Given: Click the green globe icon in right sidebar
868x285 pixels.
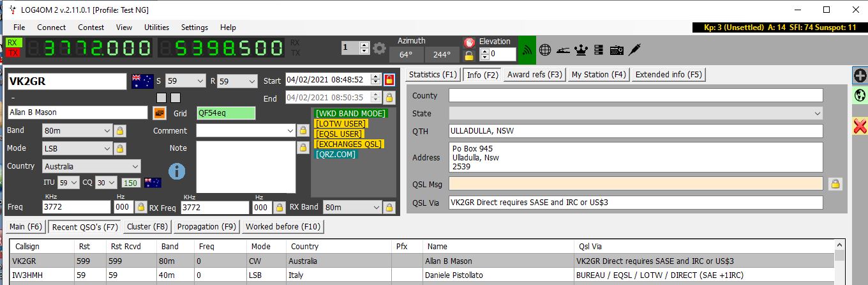Looking at the screenshot, I should pyautogui.click(x=860, y=95).
